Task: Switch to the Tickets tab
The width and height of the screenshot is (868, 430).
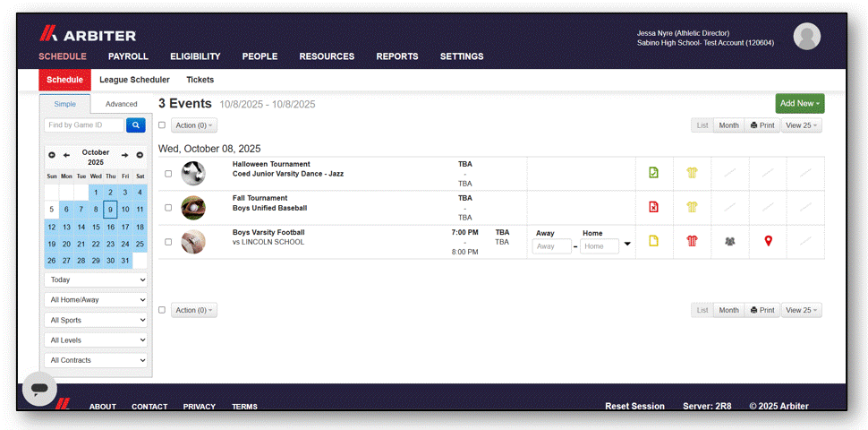Action: pos(200,80)
